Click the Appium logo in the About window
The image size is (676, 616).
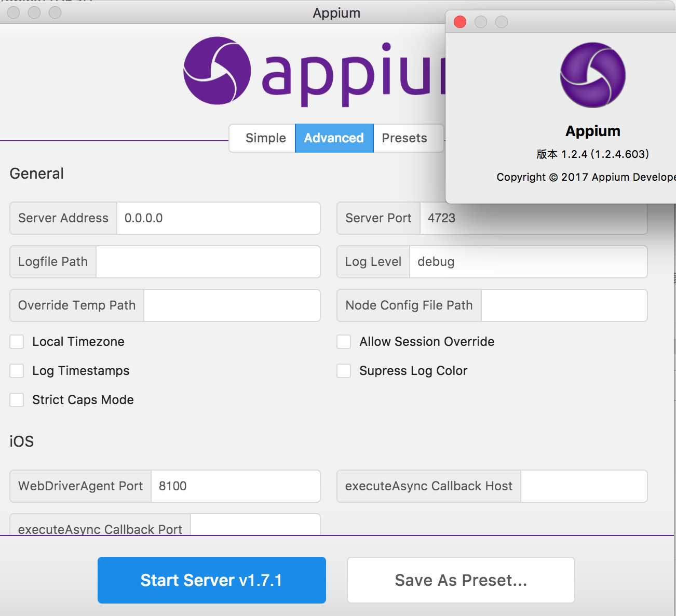click(592, 75)
